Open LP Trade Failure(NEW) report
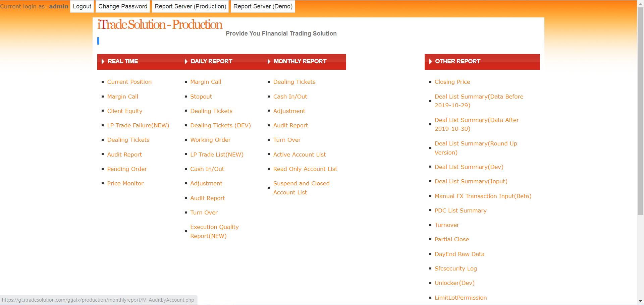Viewport: 644px width, 305px height. point(138,125)
